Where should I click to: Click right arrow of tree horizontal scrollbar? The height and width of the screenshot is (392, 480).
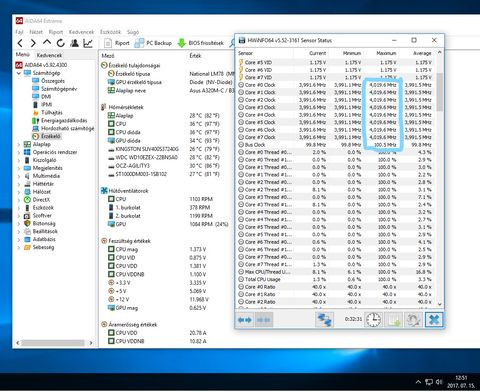(91, 343)
